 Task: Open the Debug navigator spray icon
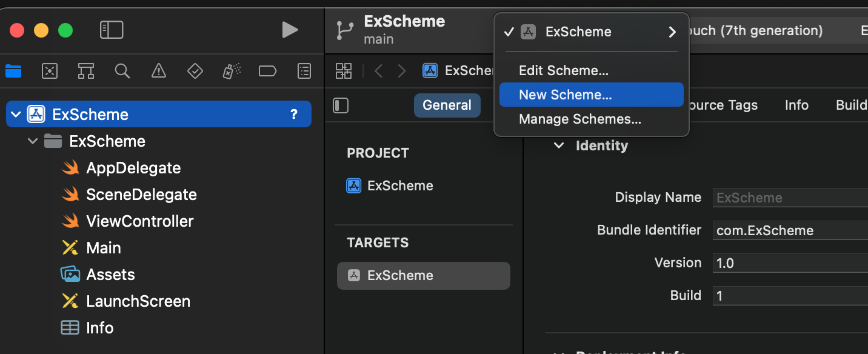(x=232, y=72)
